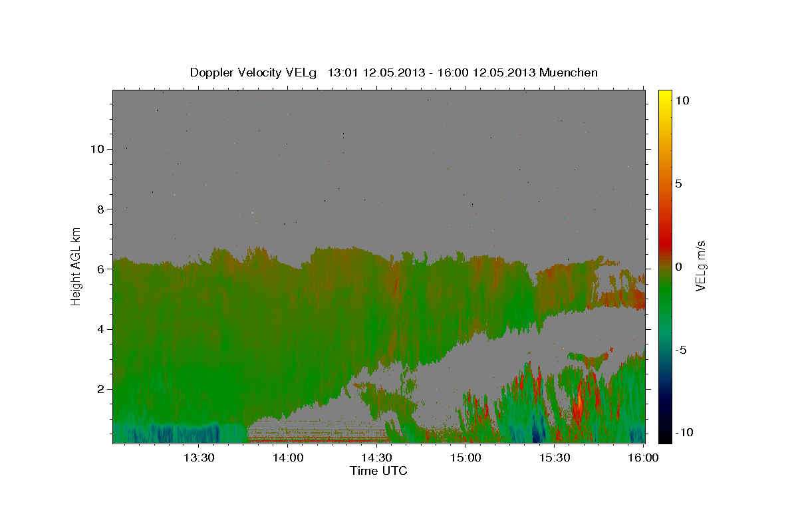This screenshot has width=798, height=532.
Task: Click the colorbar label '10' at top
Action: click(x=682, y=100)
